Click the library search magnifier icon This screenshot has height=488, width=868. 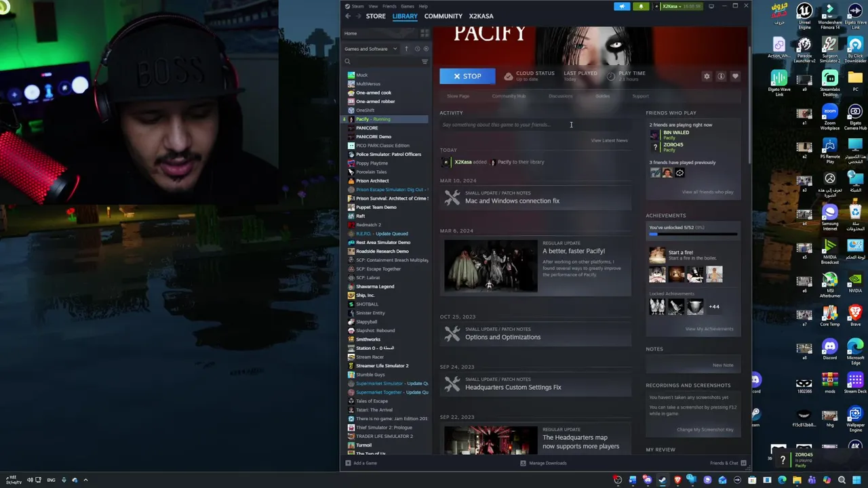(347, 62)
